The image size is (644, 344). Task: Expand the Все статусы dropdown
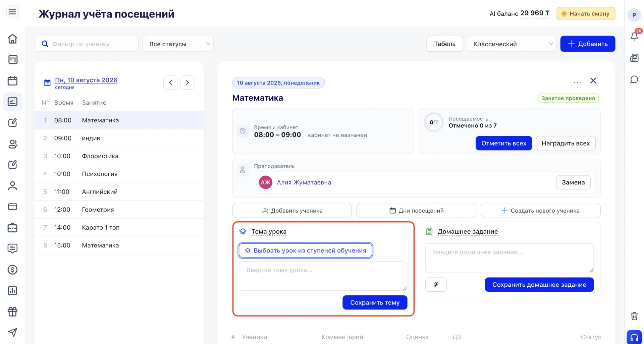point(178,44)
